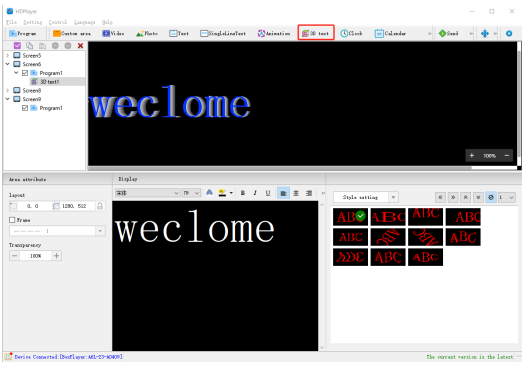Toggle Program1 checkbox under Screen6
This screenshot has width=526, height=365.
click(25, 73)
